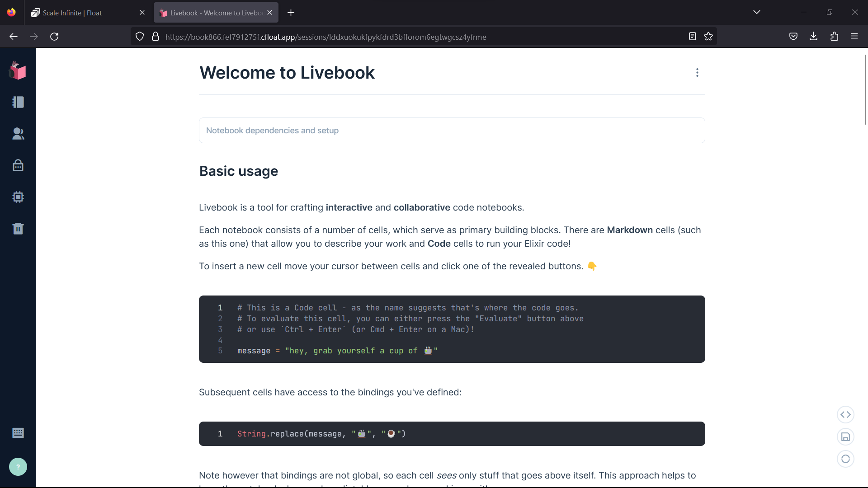The height and width of the screenshot is (488, 868).
Task: Click the tracking protection shield icon
Action: point(140,37)
